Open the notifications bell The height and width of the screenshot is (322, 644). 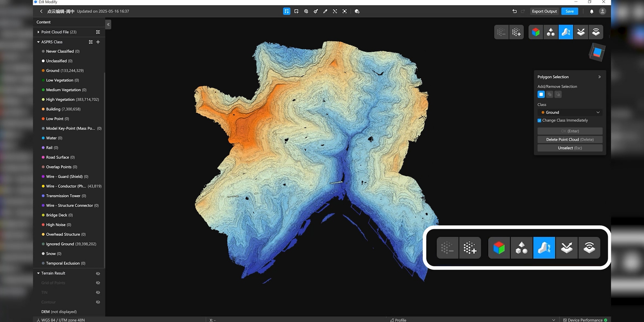pos(592,11)
